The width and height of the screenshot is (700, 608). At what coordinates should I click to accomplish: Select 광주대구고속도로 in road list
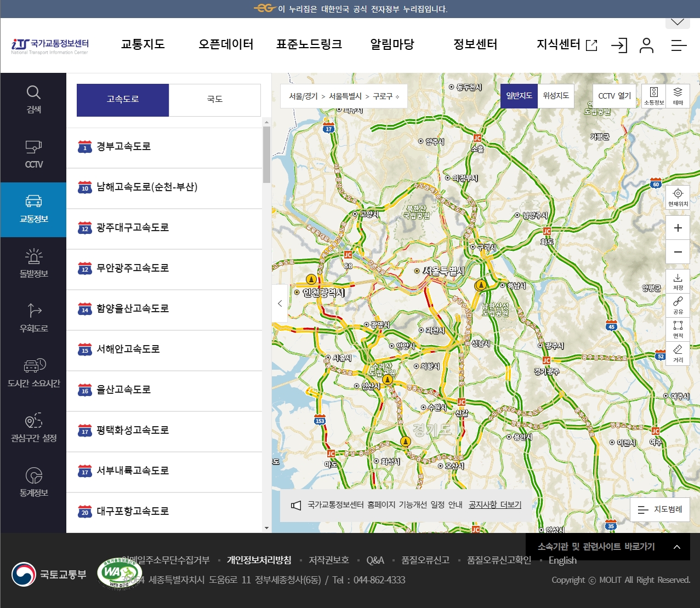point(164,229)
